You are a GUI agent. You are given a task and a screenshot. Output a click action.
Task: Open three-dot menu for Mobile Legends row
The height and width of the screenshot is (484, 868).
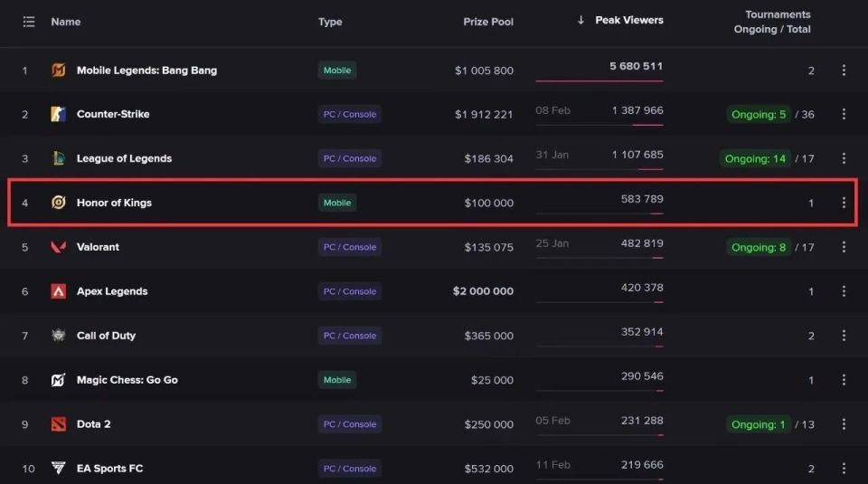coord(844,71)
